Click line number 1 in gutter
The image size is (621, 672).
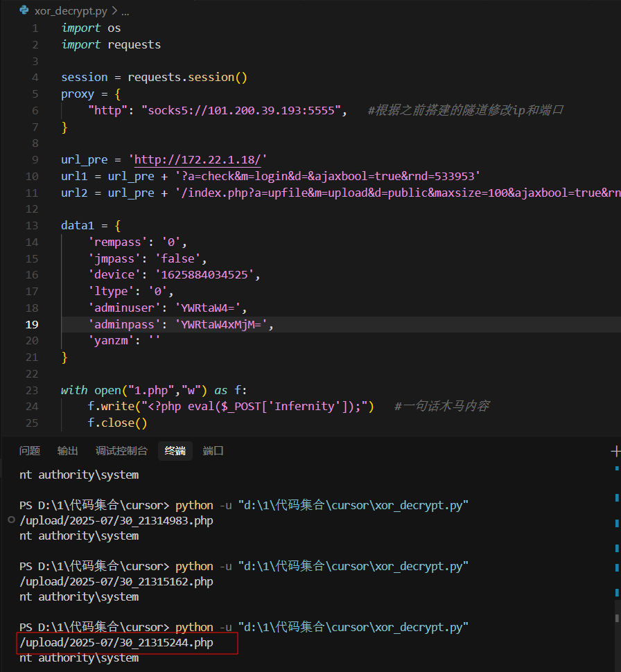coord(35,28)
